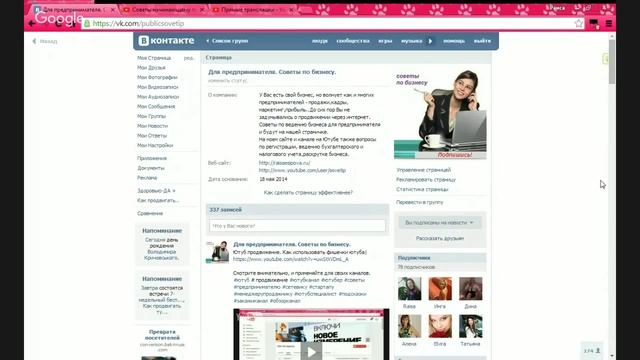Click the post author avatar thumbnail

click(217, 252)
